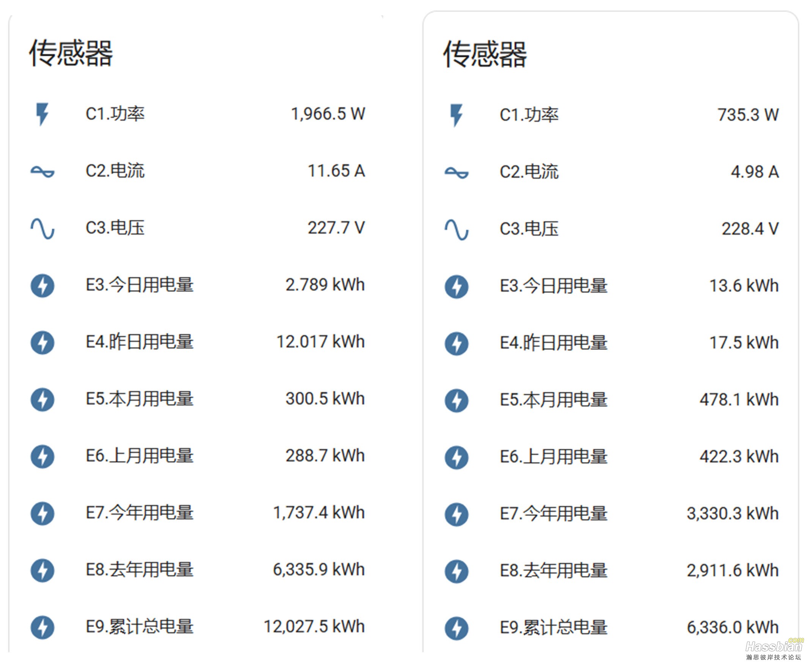Open the 12,027.5 kWh total value
The height and width of the screenshot is (664, 812).
pyautogui.click(x=314, y=627)
